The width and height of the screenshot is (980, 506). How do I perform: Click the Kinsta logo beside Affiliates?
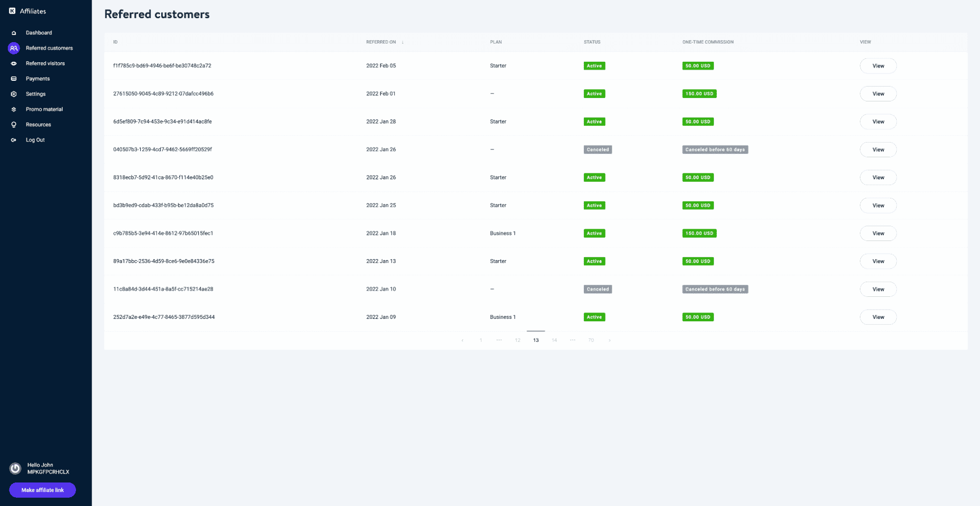point(12,11)
